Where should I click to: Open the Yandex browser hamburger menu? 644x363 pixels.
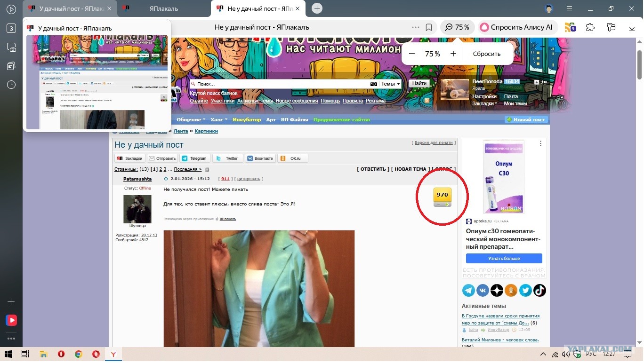tap(570, 8)
